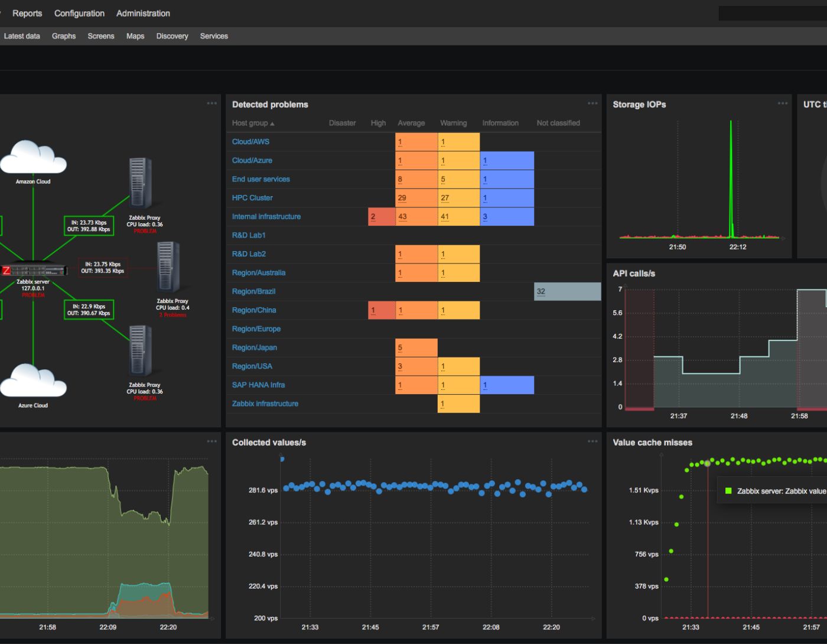This screenshot has width=827, height=644.
Task: Click first blue point in Collected values/s
Action: click(282, 458)
